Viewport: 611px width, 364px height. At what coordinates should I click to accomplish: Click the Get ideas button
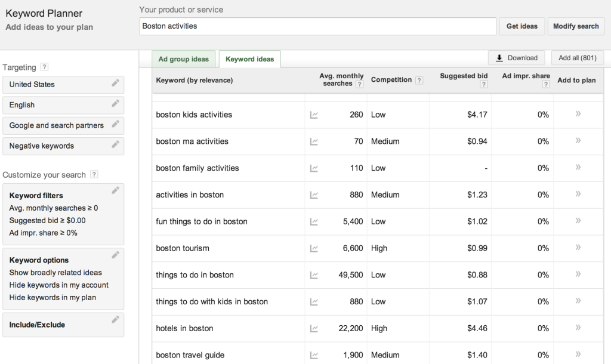point(521,26)
